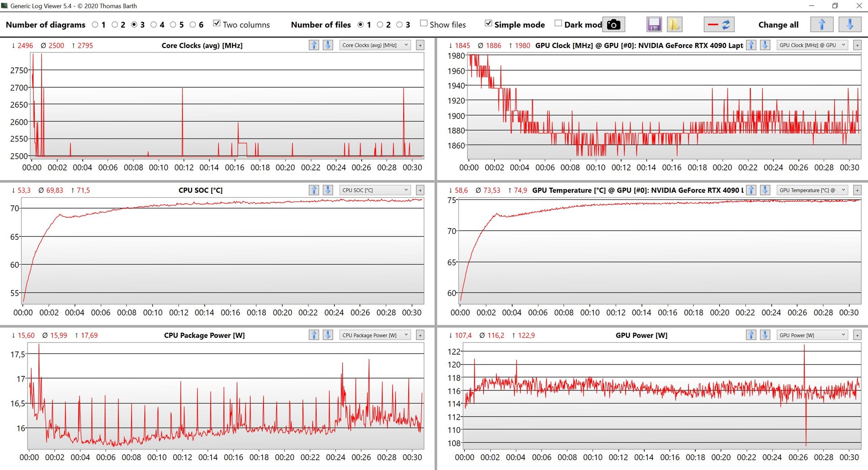Open the Core Clocks (avg) dropdown
Image resolution: width=868 pixels, height=470 pixels.
375,45
